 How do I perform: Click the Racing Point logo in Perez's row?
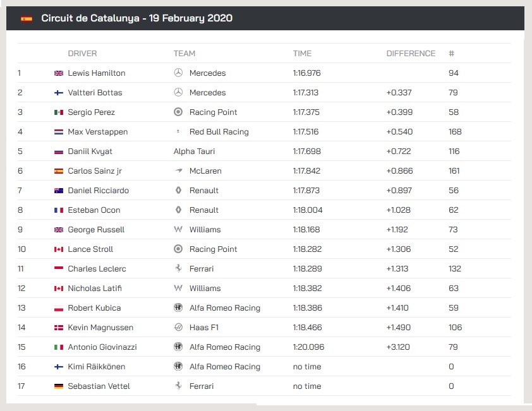point(178,112)
